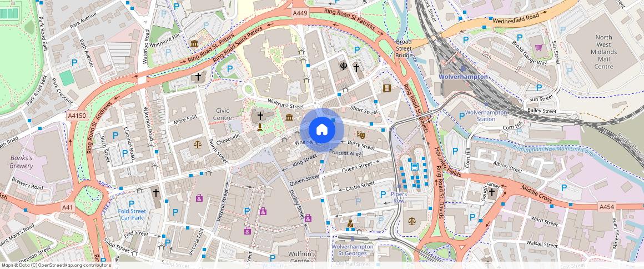The width and height of the screenshot is (644, 269).
Task: Click the A454 road shield
Action: point(607,207)
